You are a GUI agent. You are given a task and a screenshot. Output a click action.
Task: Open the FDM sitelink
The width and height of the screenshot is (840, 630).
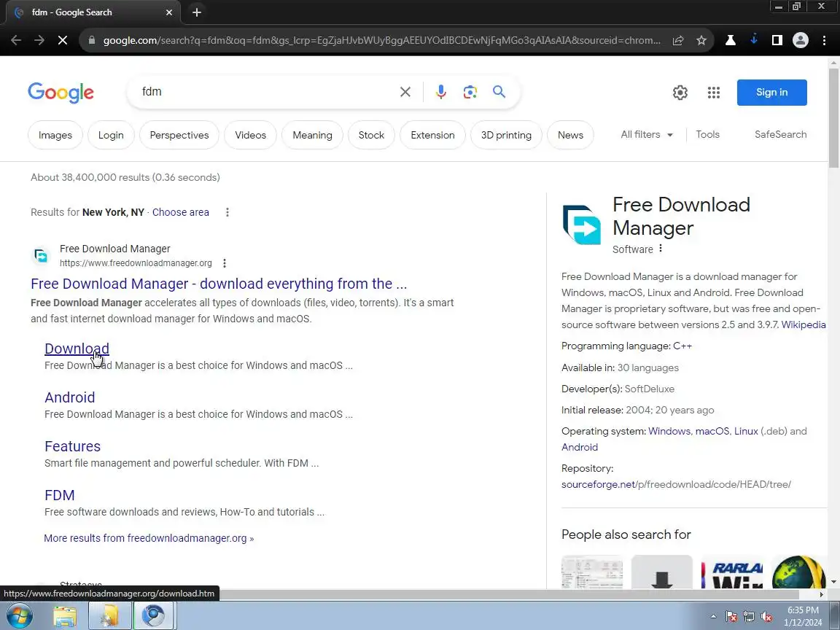point(60,495)
